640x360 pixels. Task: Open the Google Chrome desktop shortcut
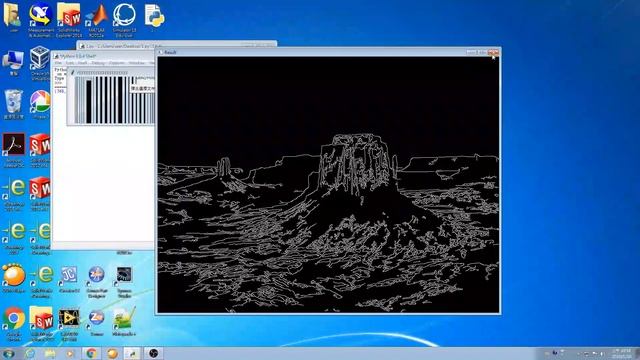[x=13, y=323]
